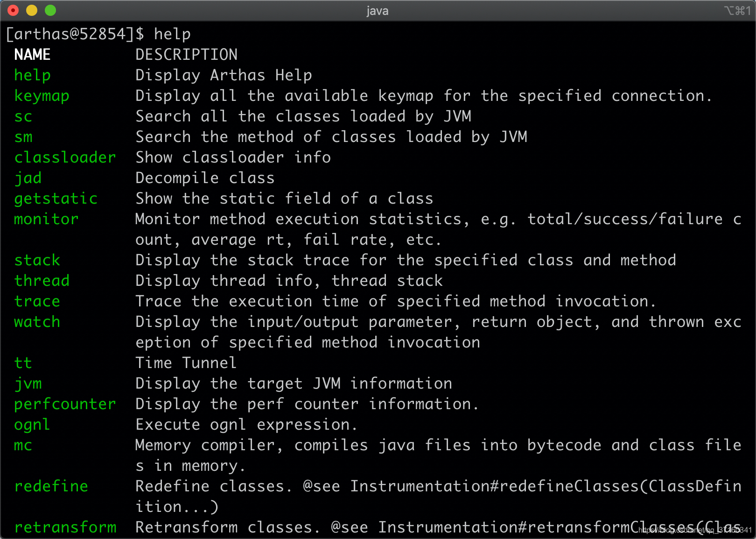The height and width of the screenshot is (539, 756).
Task: Click 'Redefine classes. @see Instrumentation' line
Action: click(x=439, y=486)
